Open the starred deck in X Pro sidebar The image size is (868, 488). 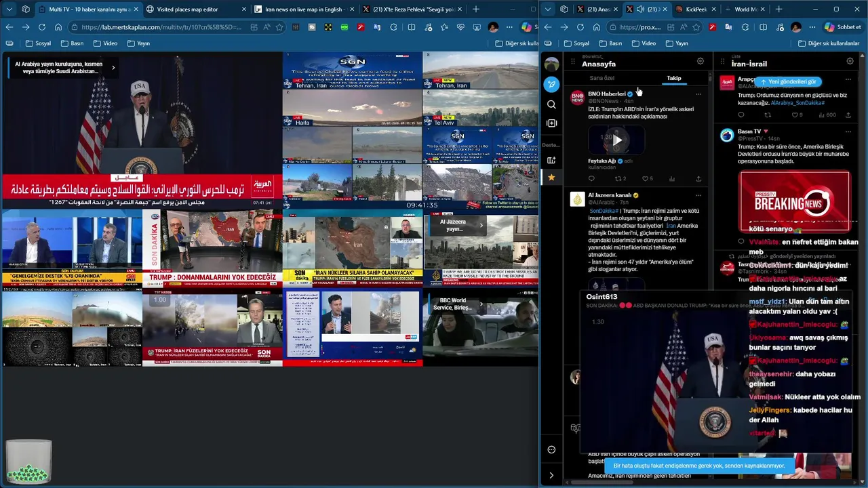pyautogui.click(x=551, y=178)
